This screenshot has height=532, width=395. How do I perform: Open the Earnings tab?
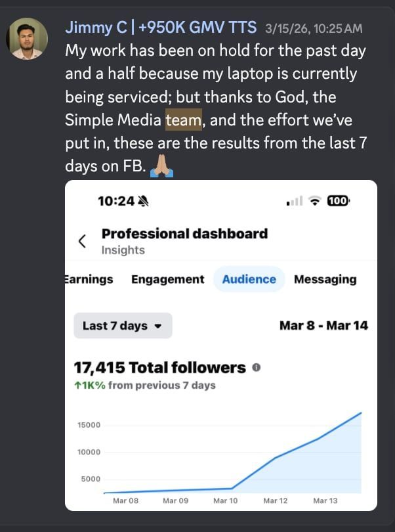[89, 279]
